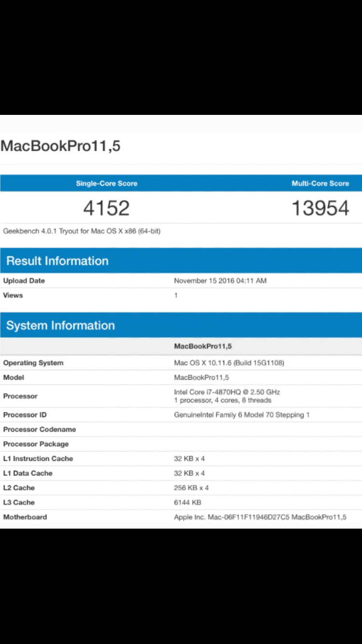Click the multi-core score value 13954
Screen dimensions: 362x644
pos(320,208)
